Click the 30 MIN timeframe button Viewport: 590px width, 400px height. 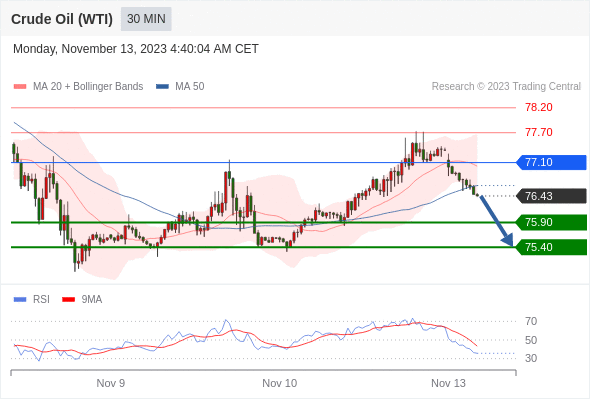point(146,19)
